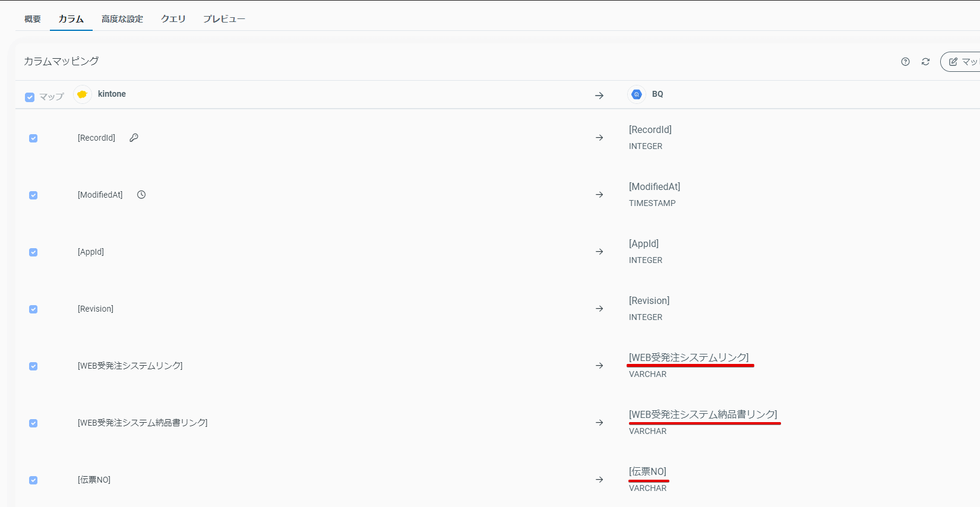Select the kintone [RecordId] source column
Screen dimensions: 980x507
pyautogui.click(x=96, y=138)
